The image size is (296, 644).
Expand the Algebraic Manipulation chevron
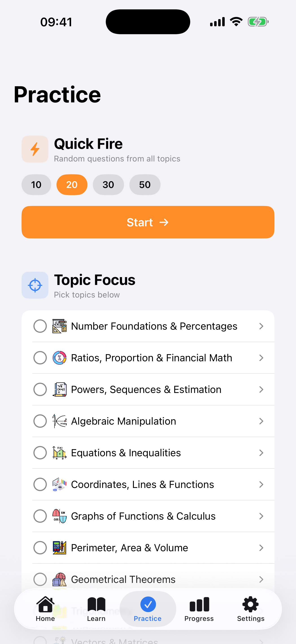[261, 421]
